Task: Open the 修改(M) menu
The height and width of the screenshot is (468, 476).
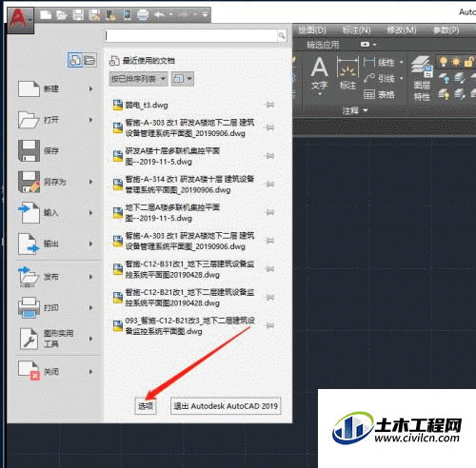Action: (x=402, y=30)
